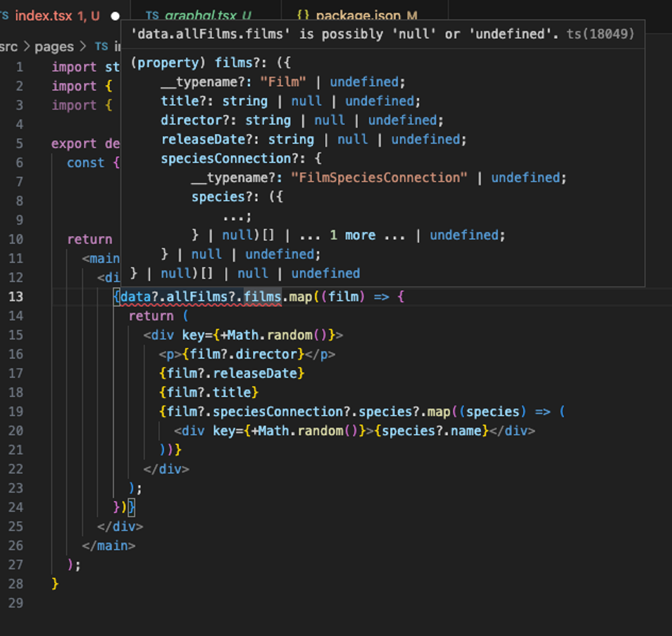672x636 pixels.
Task: Click line number 1 in the gutter
Action: pos(19,67)
